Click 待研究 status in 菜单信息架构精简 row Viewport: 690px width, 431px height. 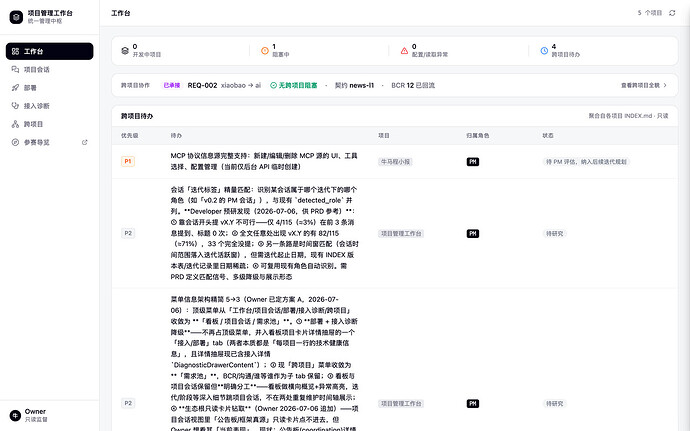pyautogui.click(x=554, y=403)
